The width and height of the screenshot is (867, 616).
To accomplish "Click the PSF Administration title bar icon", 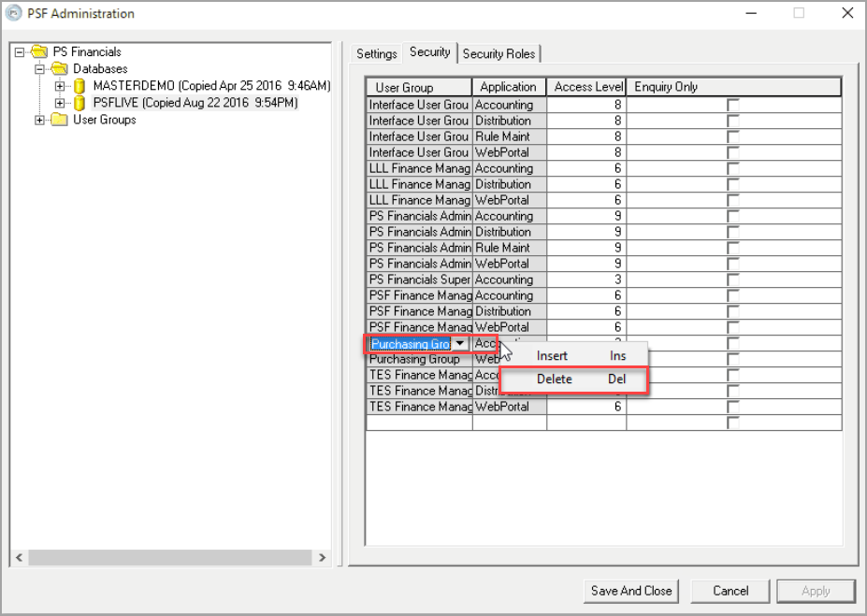I will coord(13,13).
